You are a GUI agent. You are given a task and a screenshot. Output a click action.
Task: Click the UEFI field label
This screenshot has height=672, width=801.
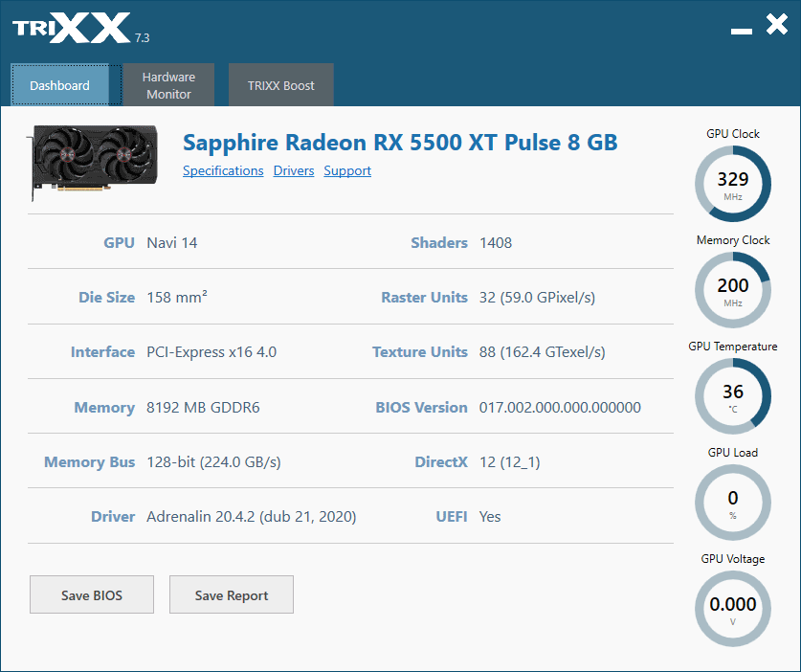[x=452, y=517]
